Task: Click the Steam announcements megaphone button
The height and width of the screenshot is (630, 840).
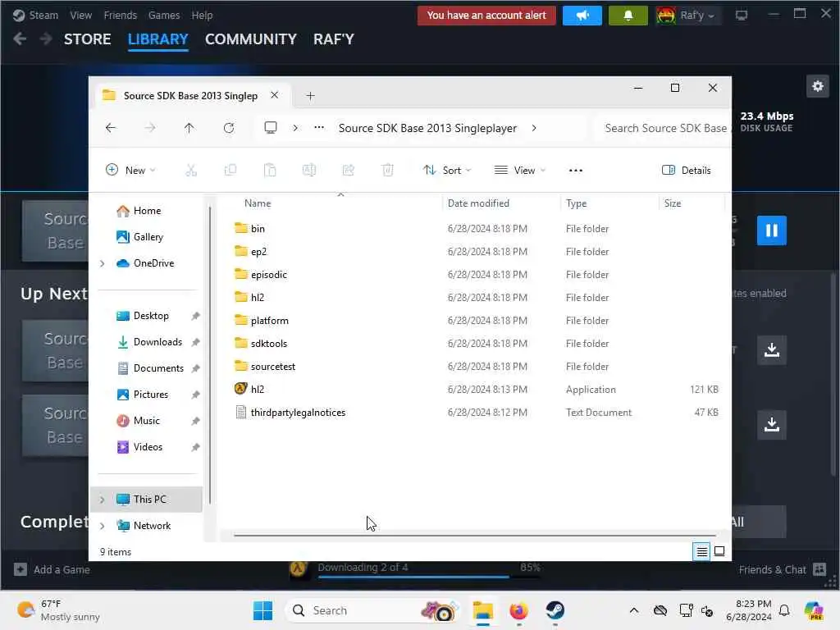Action: [582, 16]
